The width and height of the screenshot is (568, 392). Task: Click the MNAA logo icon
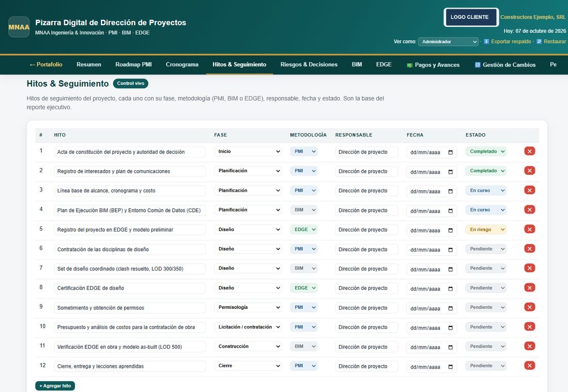[x=19, y=27]
